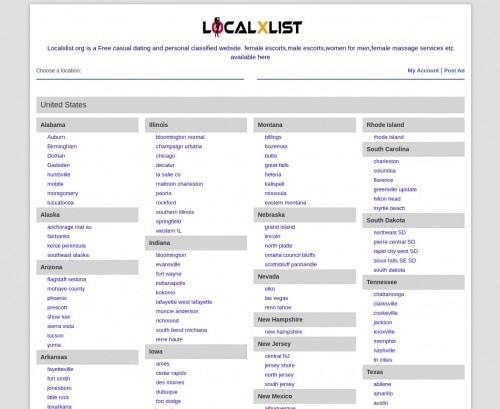Go to great falls listings
500x409 pixels.
277,165
